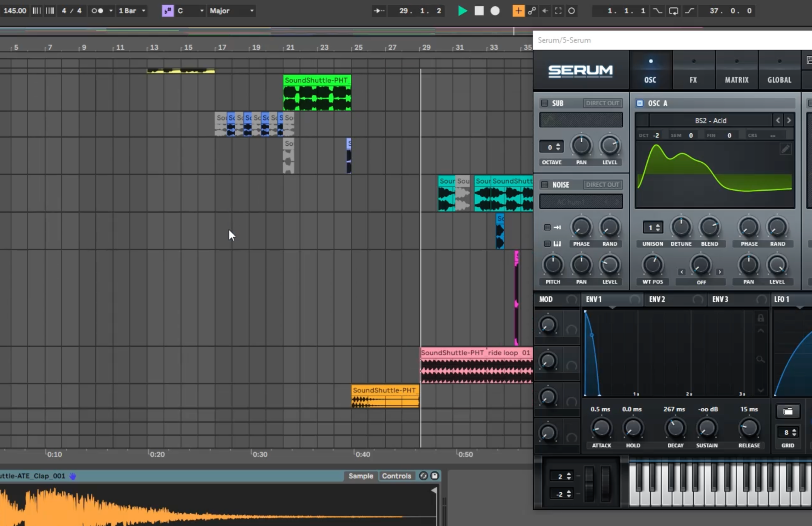Select the green SoundShuttle-PHT clip
The height and width of the screenshot is (526, 812).
click(x=317, y=93)
